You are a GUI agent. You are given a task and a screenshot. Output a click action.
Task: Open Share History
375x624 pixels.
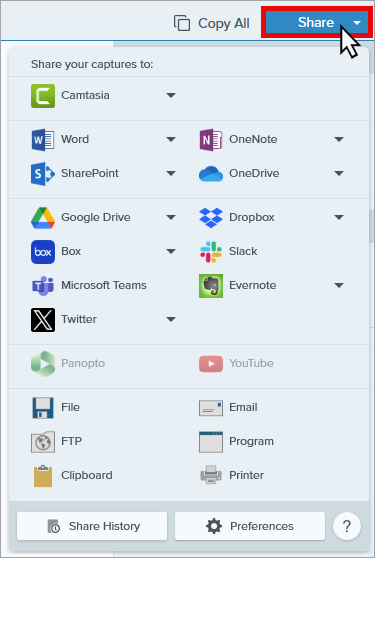tap(92, 526)
